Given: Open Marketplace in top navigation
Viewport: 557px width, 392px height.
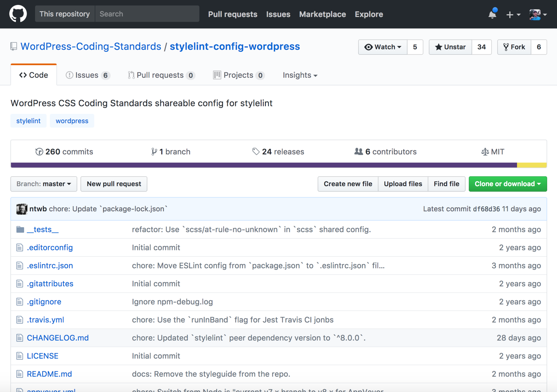Looking at the screenshot, I should click(322, 14).
